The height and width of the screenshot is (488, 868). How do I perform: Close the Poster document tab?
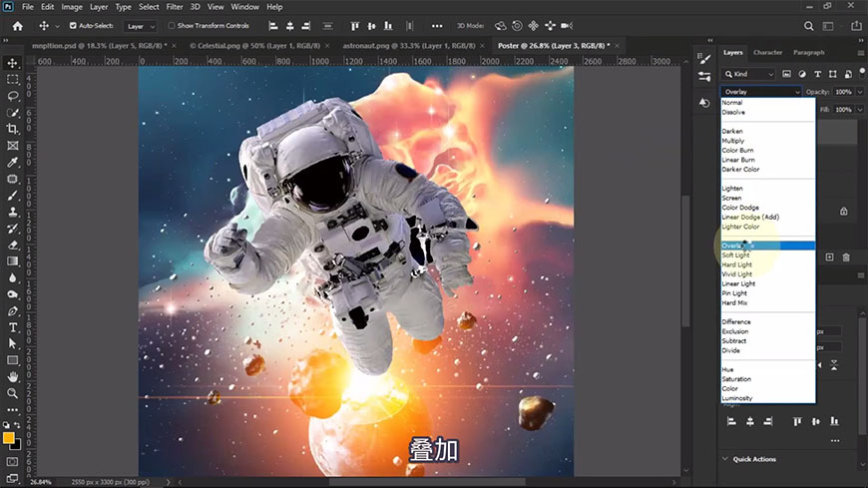[618, 46]
